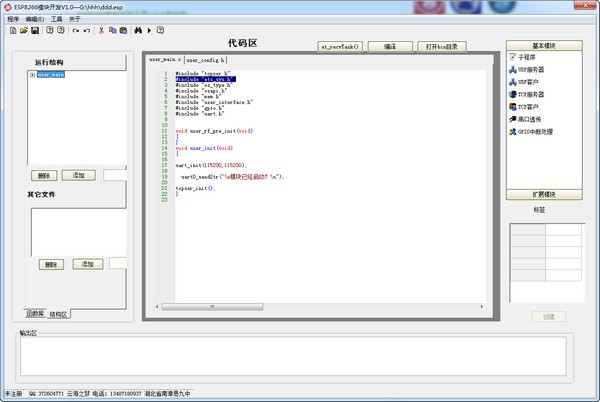The width and height of the screenshot is (600, 402).
Task: Switch to the user_config.h tab
Action: point(205,60)
